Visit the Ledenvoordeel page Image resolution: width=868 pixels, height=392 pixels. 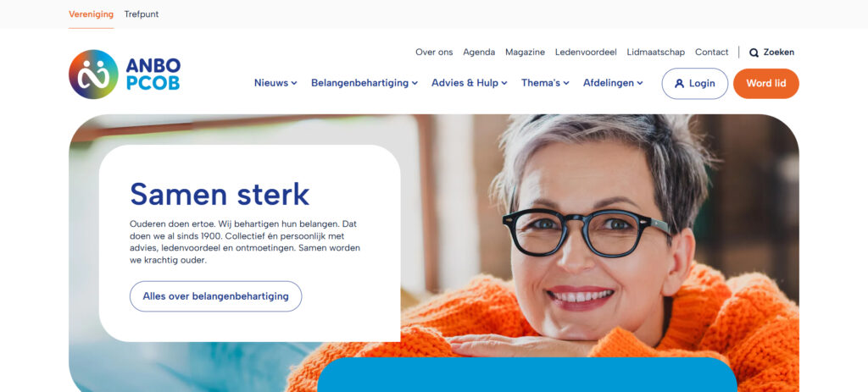coord(586,52)
